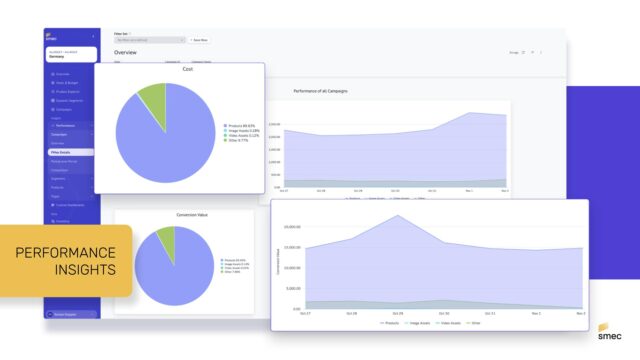The width and height of the screenshot is (640, 360).
Task: Click the smec logo in the sidebar header
Action: tap(51, 37)
